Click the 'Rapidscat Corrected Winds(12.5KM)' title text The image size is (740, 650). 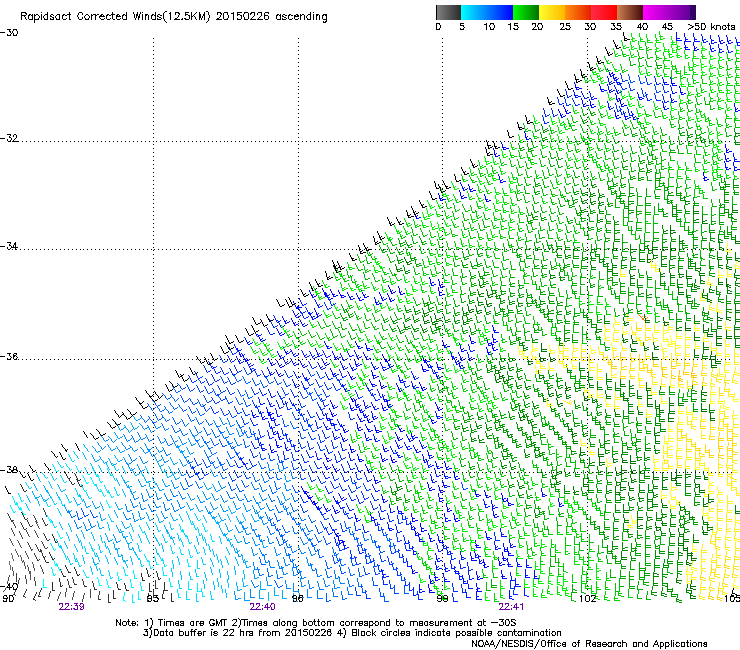(115, 17)
